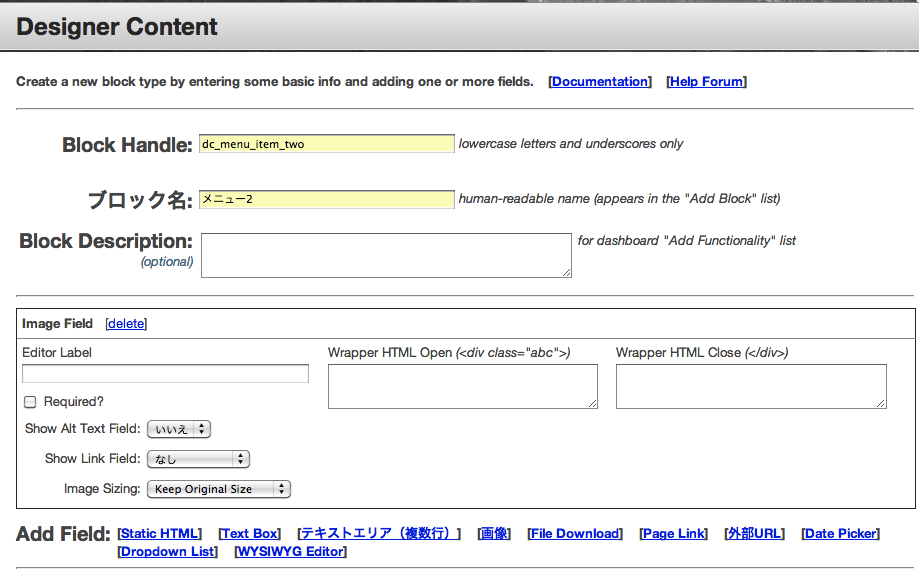Viewport: 919px width, 571px height.
Task: Click 'lowercase letters and underscores only' hint
Action: 571,144
